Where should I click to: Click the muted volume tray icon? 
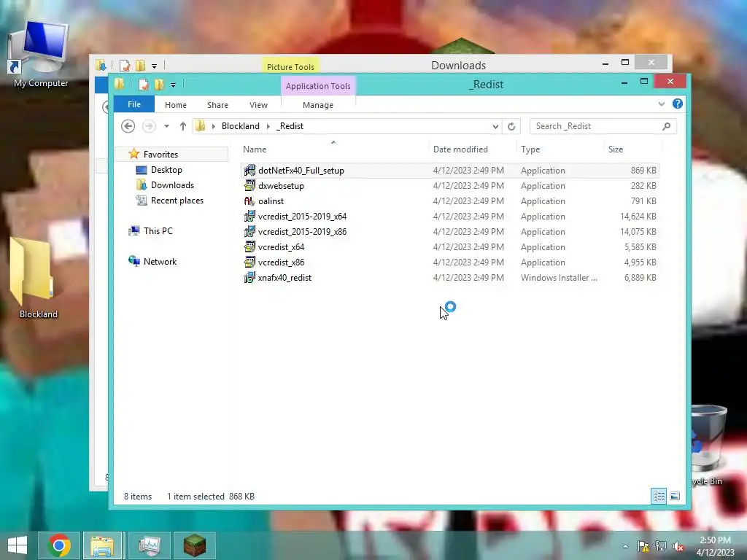pyautogui.click(x=678, y=546)
